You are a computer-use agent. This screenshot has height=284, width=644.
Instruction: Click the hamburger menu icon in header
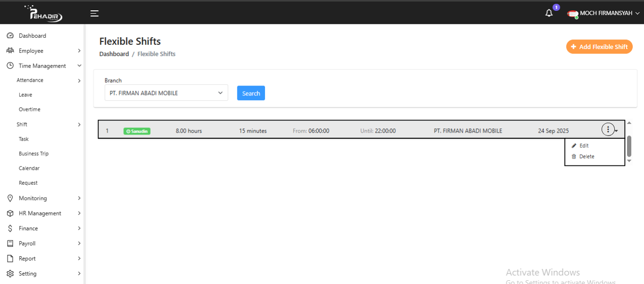(95, 13)
